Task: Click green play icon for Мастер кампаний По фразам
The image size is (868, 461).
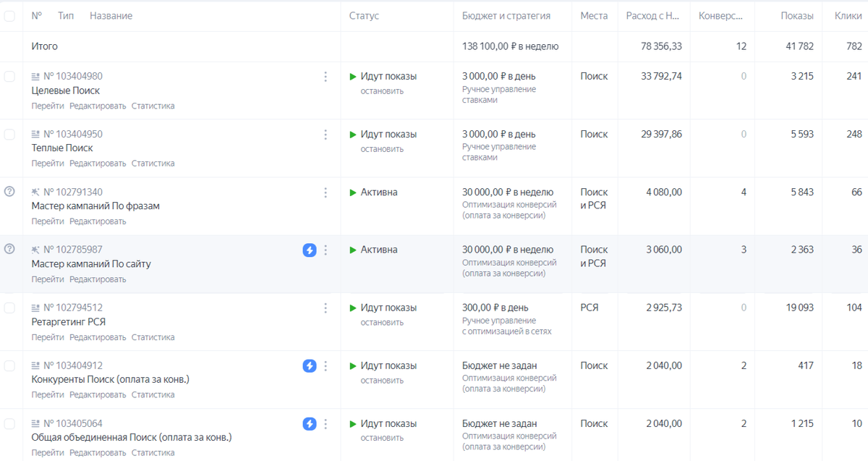Action: tap(353, 192)
